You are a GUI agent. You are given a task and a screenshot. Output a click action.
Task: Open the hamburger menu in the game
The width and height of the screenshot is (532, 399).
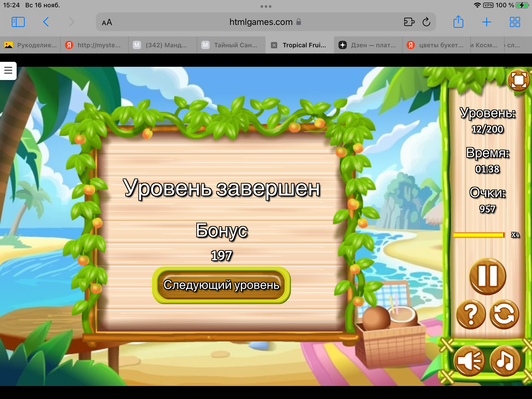coord(8,70)
